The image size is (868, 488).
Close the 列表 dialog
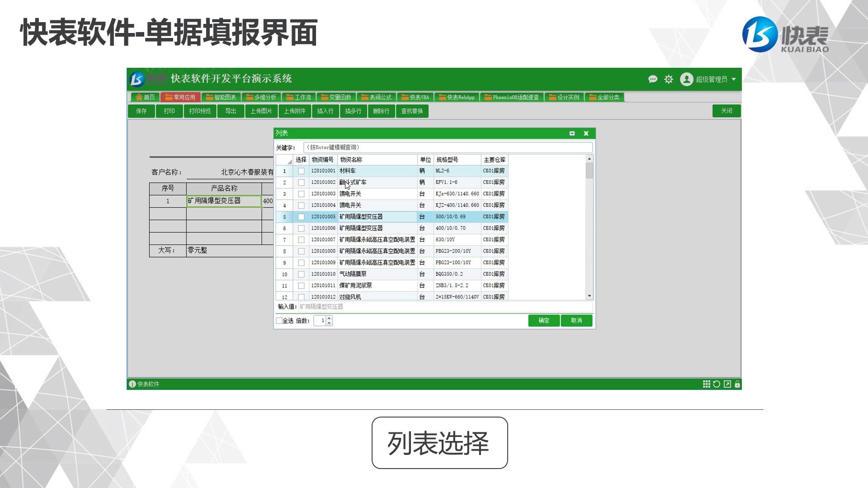pyautogui.click(x=586, y=133)
